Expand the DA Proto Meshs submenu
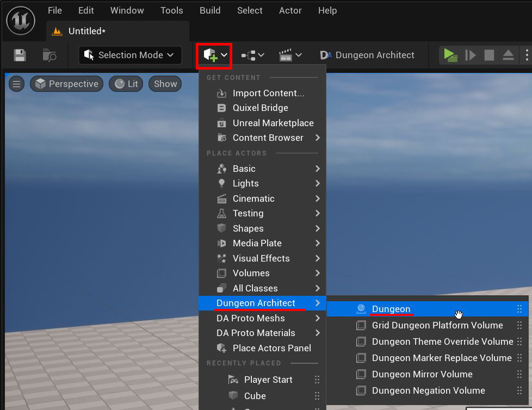Image resolution: width=532 pixels, height=410 pixels. (x=262, y=318)
